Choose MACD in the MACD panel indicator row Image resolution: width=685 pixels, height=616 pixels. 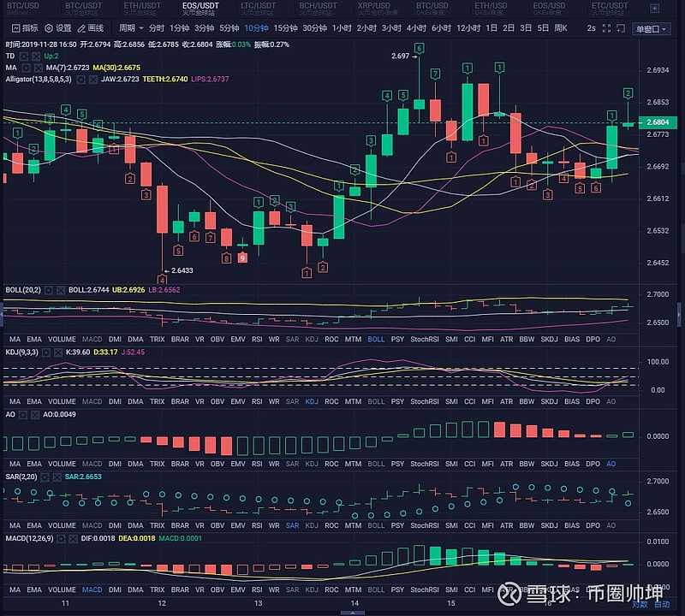(92, 589)
